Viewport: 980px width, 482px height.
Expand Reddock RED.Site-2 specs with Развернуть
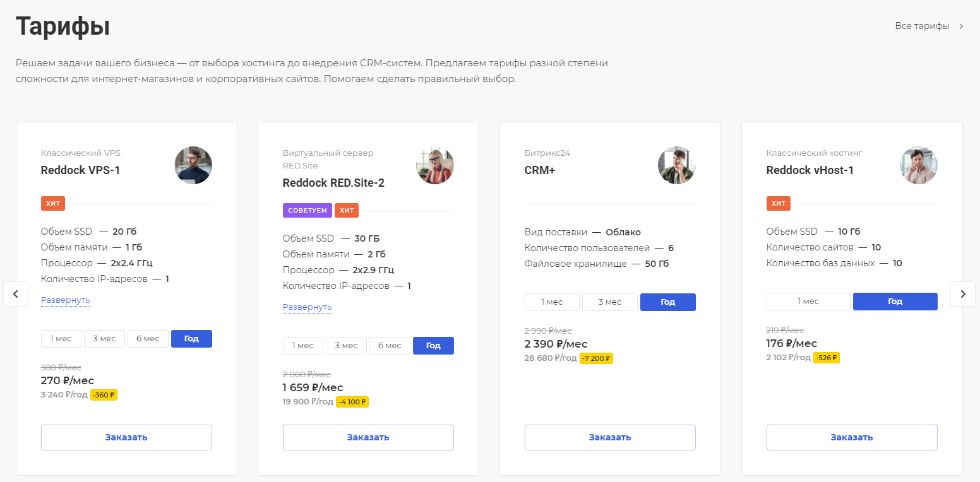click(x=307, y=307)
